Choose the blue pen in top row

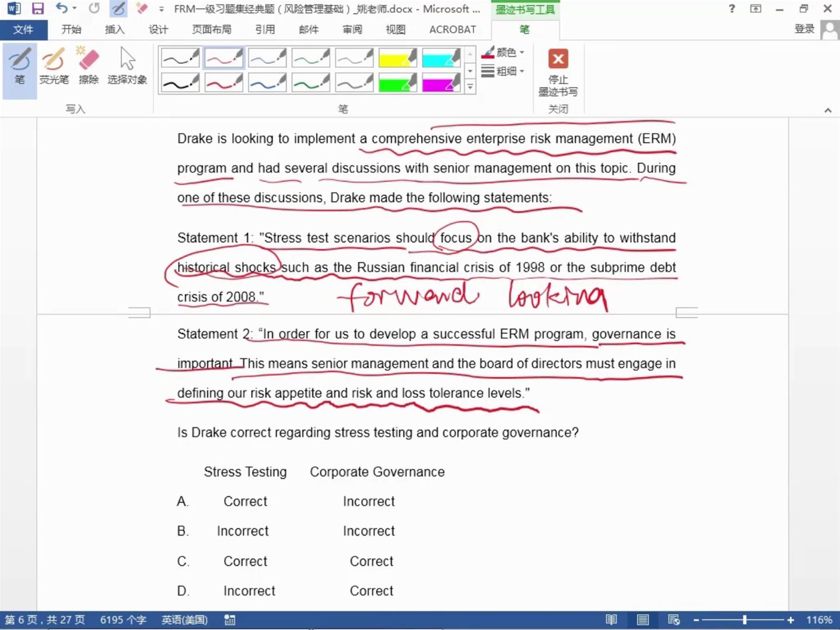(267, 58)
